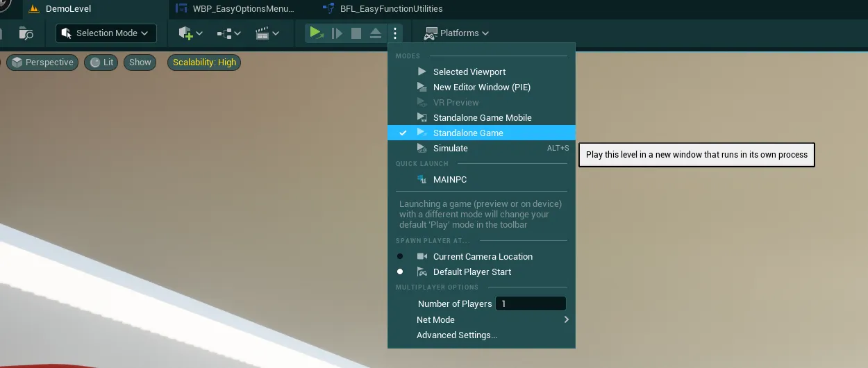868x368 pixels.
Task: Click the Platforms gamepad monitor icon
Action: click(431, 33)
